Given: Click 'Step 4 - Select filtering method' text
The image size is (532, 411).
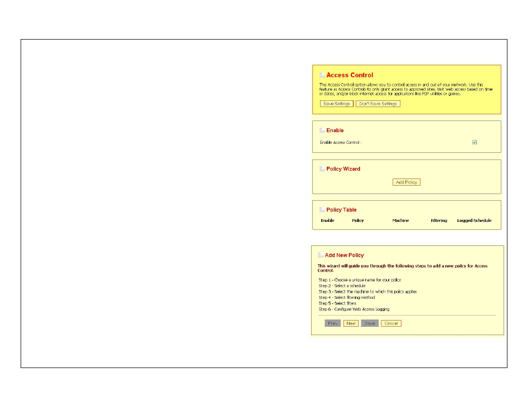Looking at the screenshot, I should point(347,297).
